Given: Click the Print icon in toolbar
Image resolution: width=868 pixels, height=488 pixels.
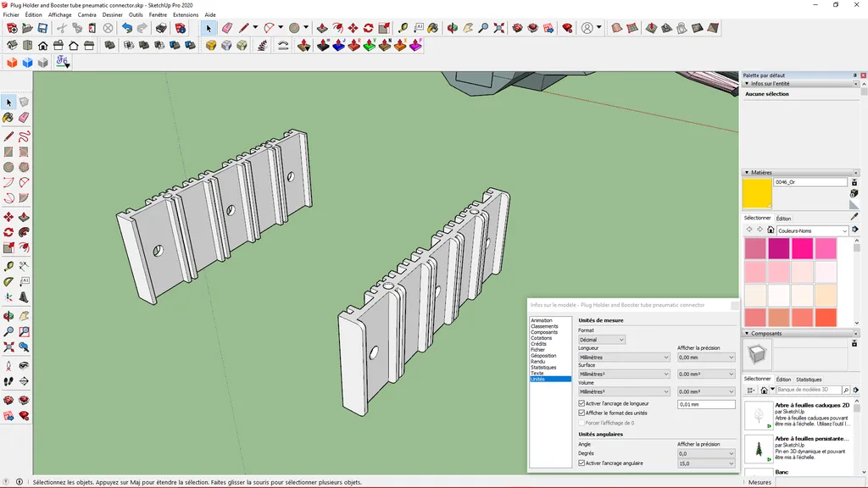Looking at the screenshot, I should 161,28.
